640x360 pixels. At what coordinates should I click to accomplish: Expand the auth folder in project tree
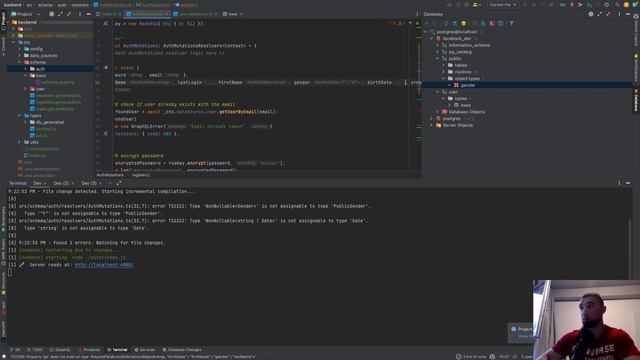click(x=26, y=69)
